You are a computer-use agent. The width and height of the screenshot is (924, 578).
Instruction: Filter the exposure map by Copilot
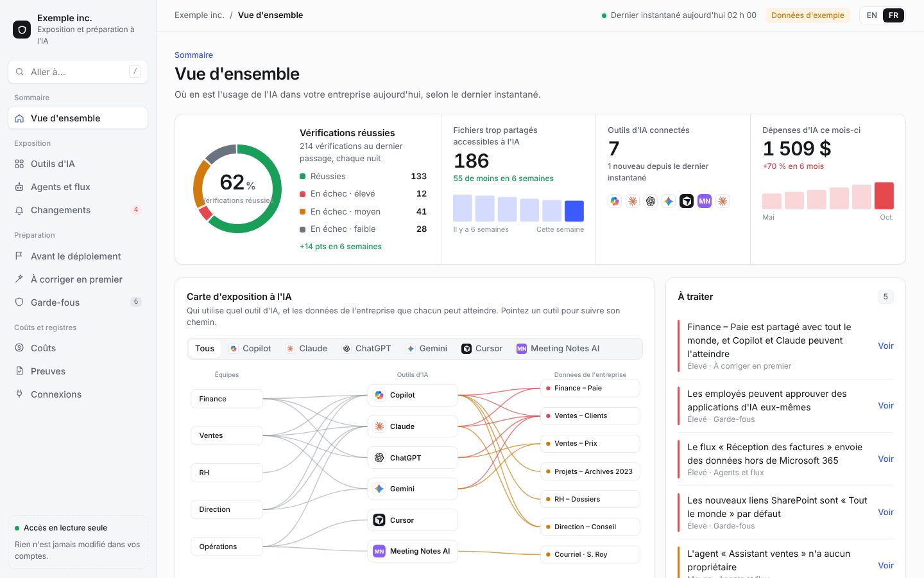click(250, 349)
